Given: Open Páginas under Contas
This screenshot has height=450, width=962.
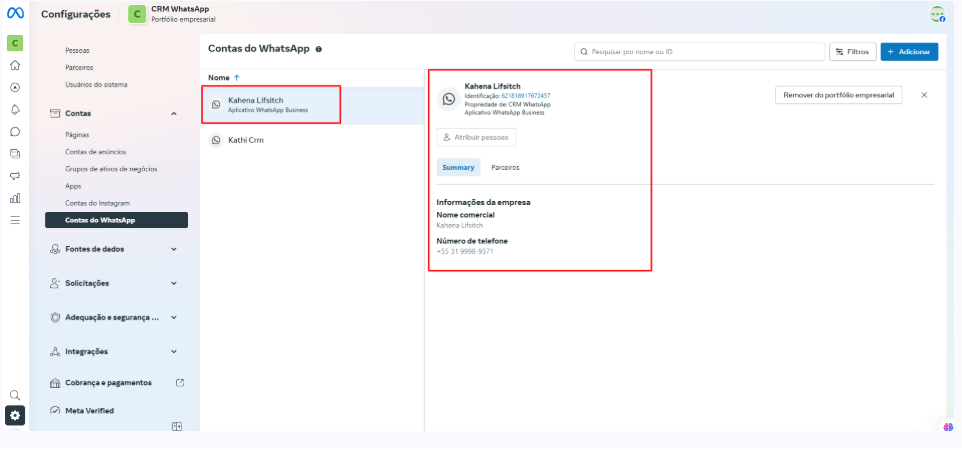Looking at the screenshot, I should (77, 134).
